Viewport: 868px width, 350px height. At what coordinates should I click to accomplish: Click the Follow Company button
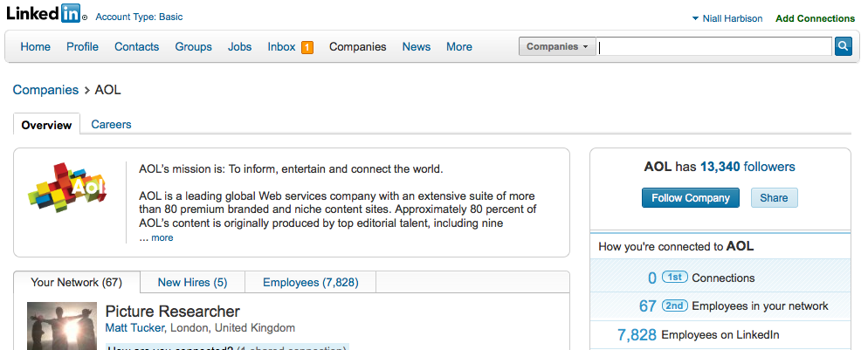point(691,198)
